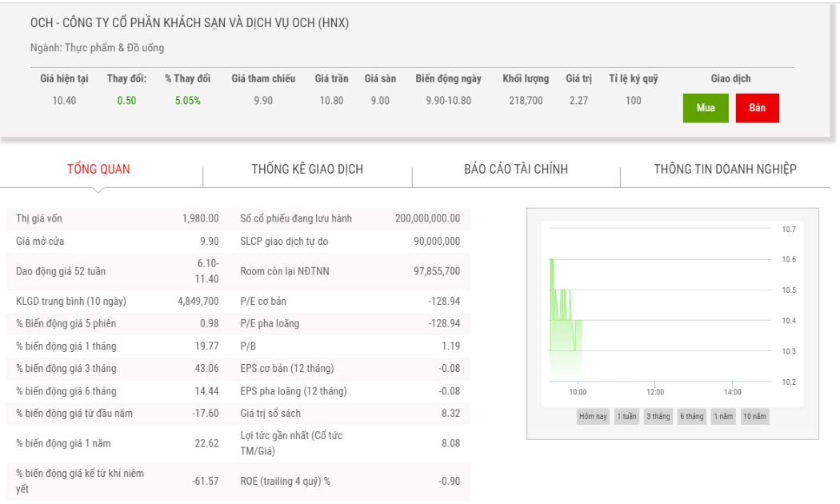Click the green intraday price chart area
The height and width of the screenshot is (504, 840).
pos(566,316)
